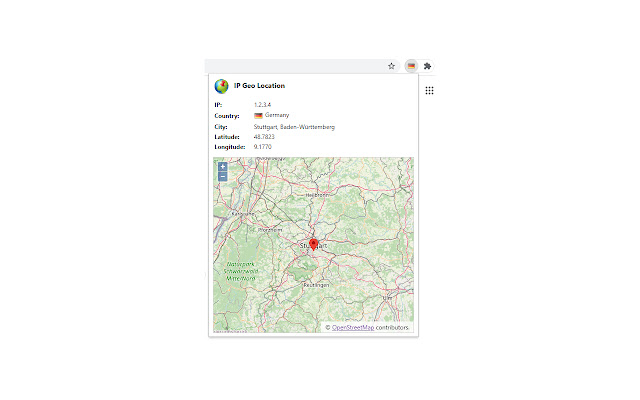Zoom out on the map
Viewport: 640px width, 400px height.
[x=222, y=177]
